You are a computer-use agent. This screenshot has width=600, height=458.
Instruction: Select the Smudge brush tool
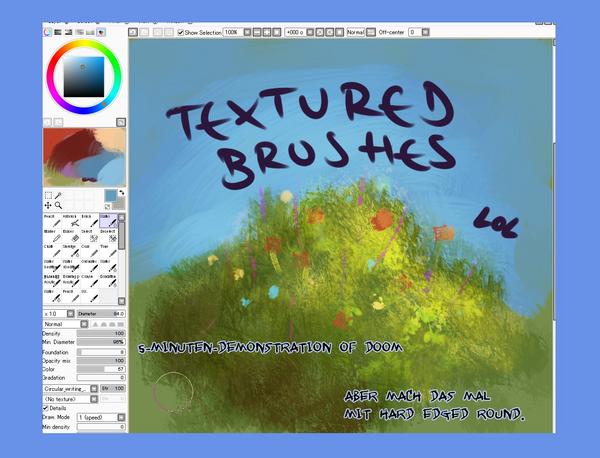coord(71,251)
